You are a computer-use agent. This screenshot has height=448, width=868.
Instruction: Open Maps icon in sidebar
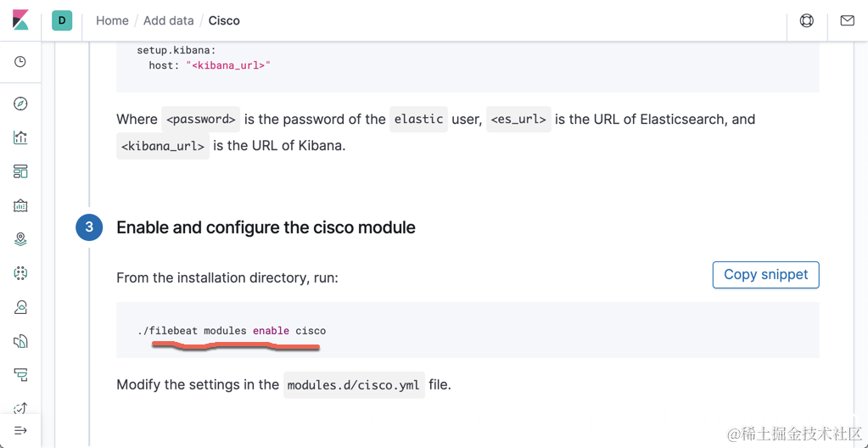tap(20, 239)
